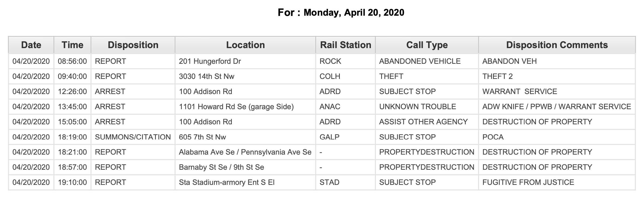The width and height of the screenshot is (644, 200).
Task: Select the SUMMONS/CITATION disposition cell
Action: click(133, 137)
